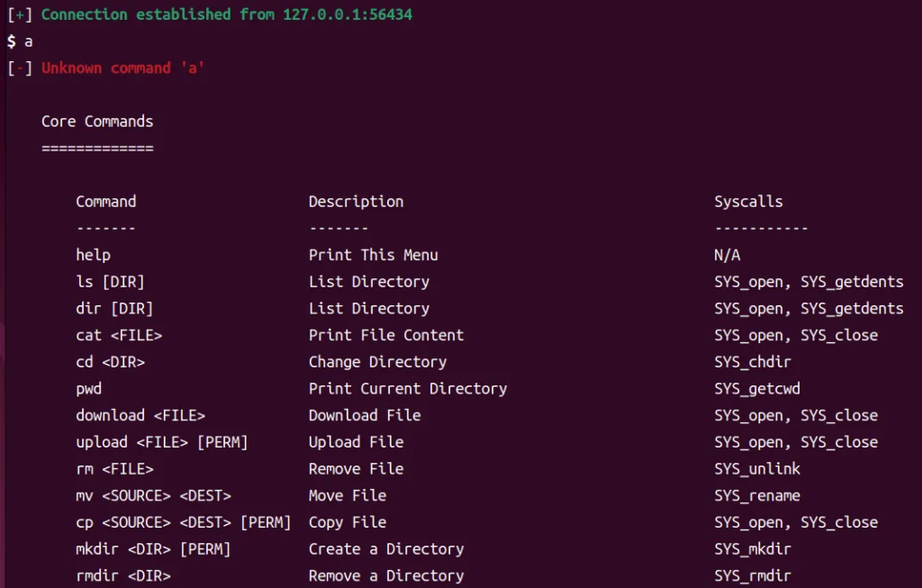The image size is (922, 588).
Task: Click the 'Description' column header
Action: 356,202
